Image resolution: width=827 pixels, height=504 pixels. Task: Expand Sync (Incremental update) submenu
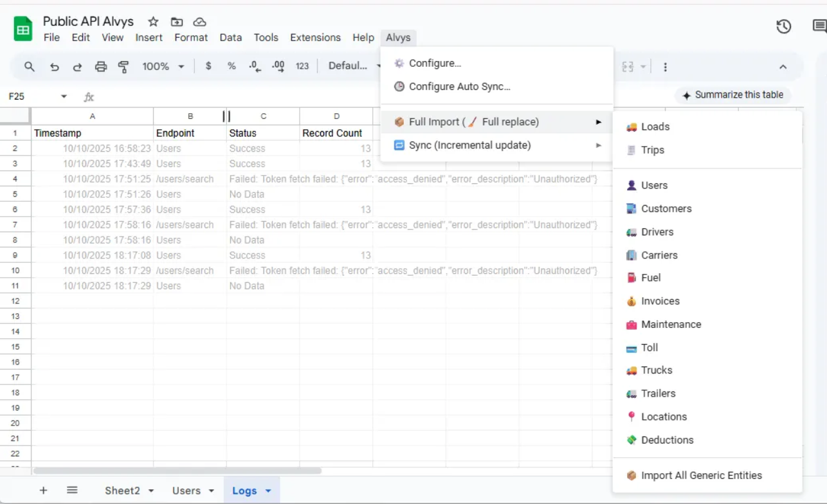tap(497, 145)
